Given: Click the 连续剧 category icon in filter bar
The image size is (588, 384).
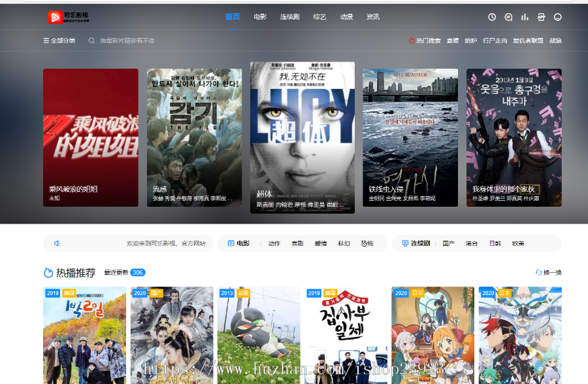Looking at the screenshot, I should pos(405,243).
